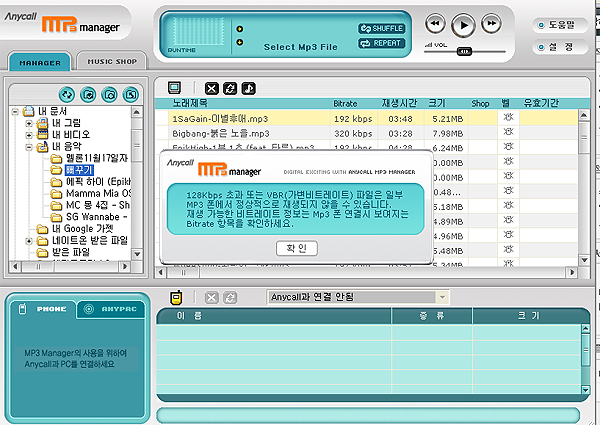Click 확인 to dismiss the dialog
This screenshot has width=600, height=425.
297,248
